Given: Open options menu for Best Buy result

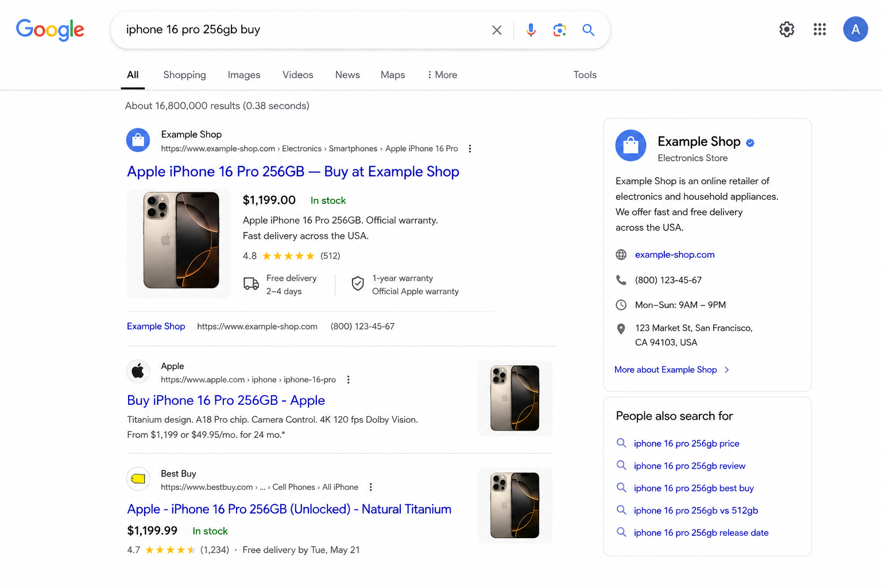Looking at the screenshot, I should (370, 487).
